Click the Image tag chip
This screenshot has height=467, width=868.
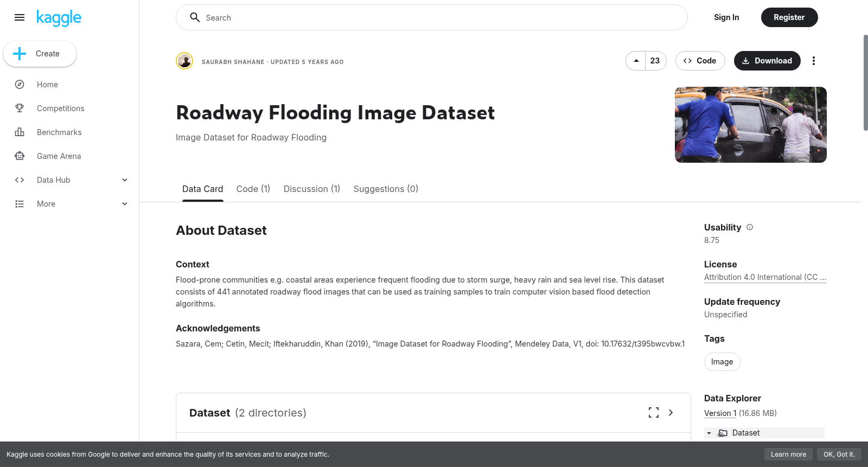(x=722, y=362)
